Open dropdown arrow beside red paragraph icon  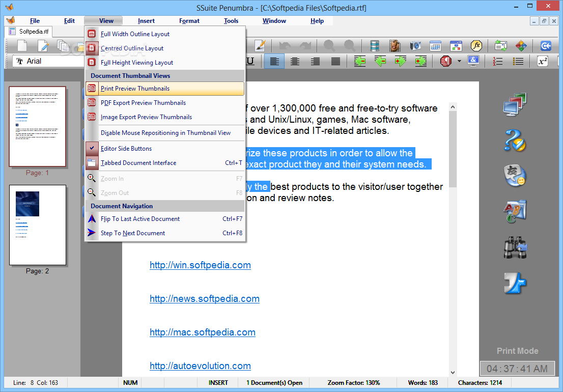click(459, 62)
